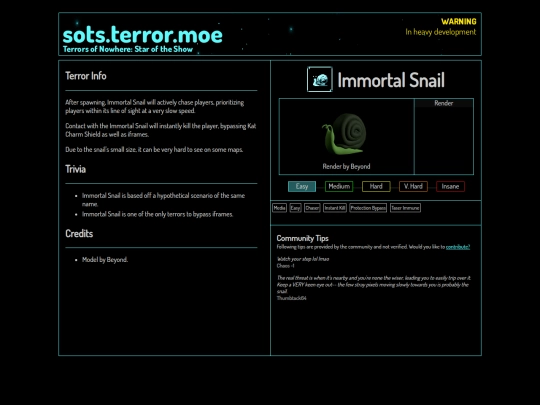Open the sots.terror.moe site logo
Image resolution: width=540 pixels, height=405 pixels.
pos(142,35)
